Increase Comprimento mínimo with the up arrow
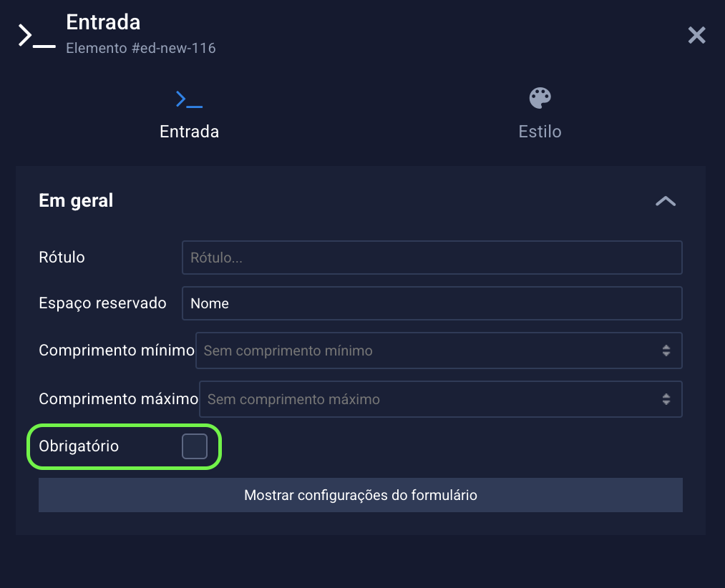725x588 pixels. click(x=666, y=347)
